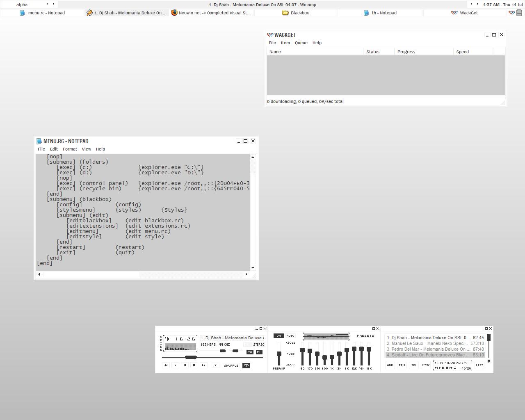
Task: Click Notepad scroll up arrow
Action: click(x=253, y=157)
